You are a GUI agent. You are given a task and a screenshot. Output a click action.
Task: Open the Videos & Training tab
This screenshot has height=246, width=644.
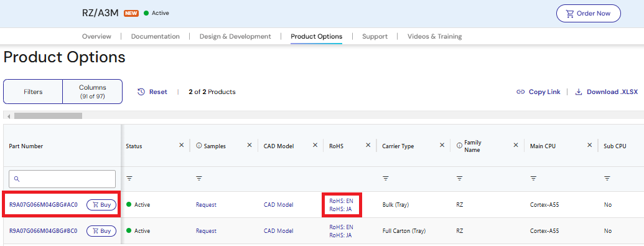434,36
